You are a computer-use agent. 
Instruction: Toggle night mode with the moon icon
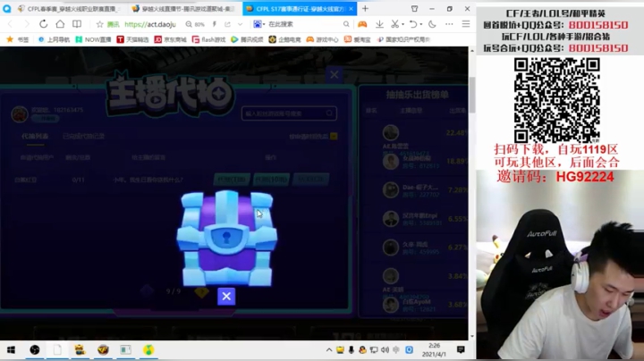[x=432, y=24]
